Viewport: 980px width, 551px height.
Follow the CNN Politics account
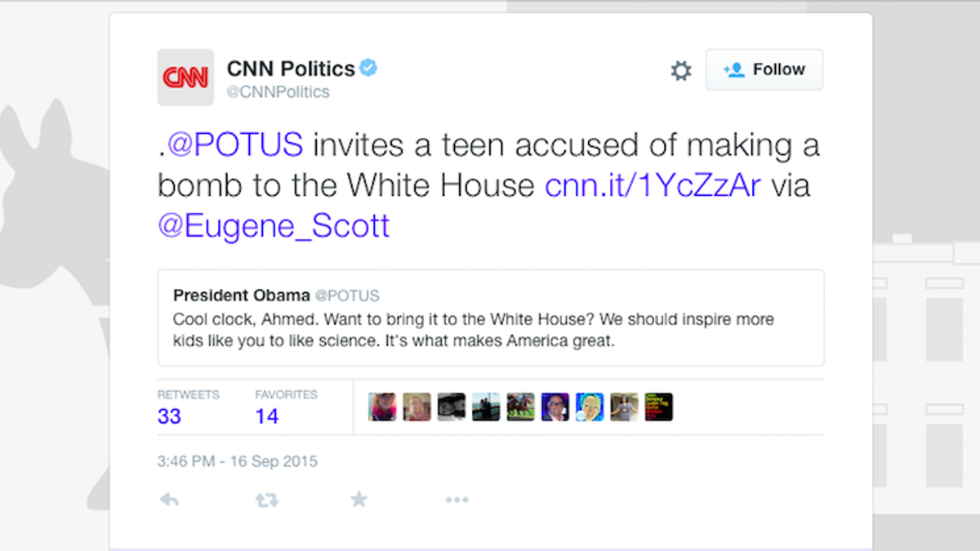pyautogui.click(x=764, y=70)
